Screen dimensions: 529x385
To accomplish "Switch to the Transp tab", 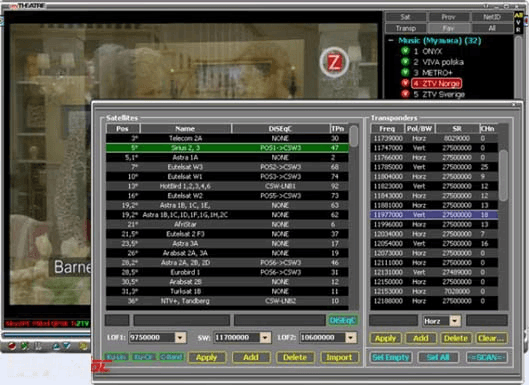I will (406, 28).
